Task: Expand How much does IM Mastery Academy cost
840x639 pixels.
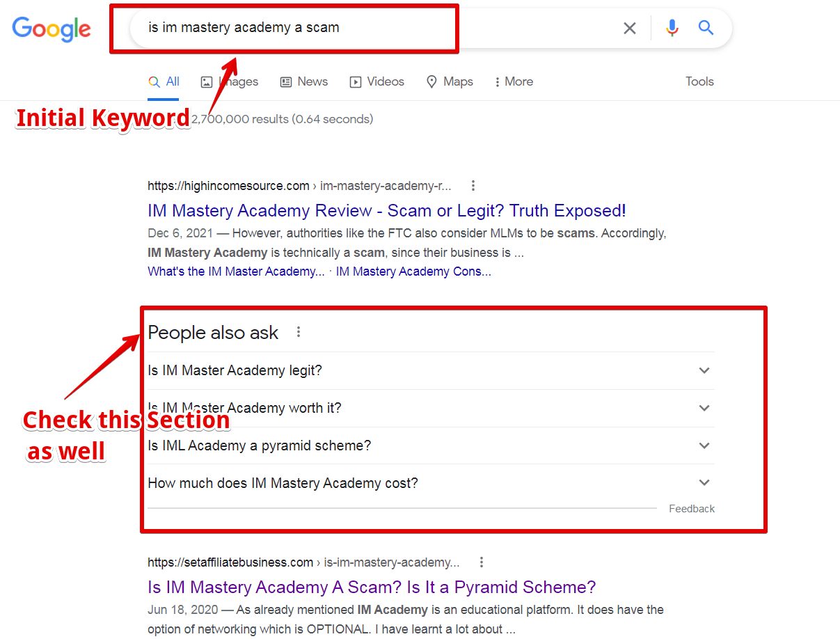Action: click(431, 483)
